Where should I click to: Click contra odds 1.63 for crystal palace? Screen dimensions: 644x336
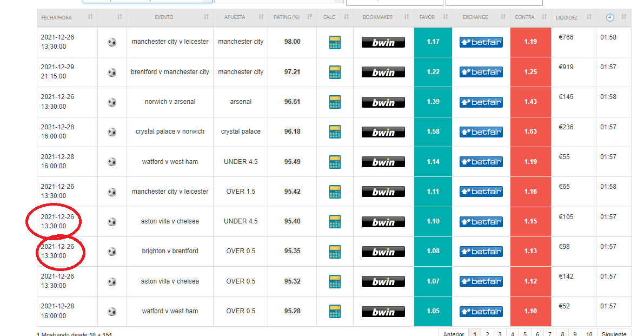coord(530,131)
